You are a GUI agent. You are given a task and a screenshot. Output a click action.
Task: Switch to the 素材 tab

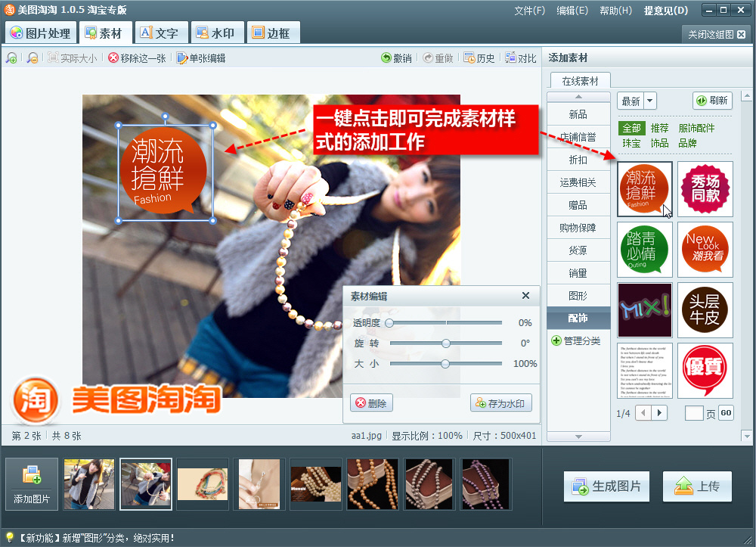tap(104, 33)
